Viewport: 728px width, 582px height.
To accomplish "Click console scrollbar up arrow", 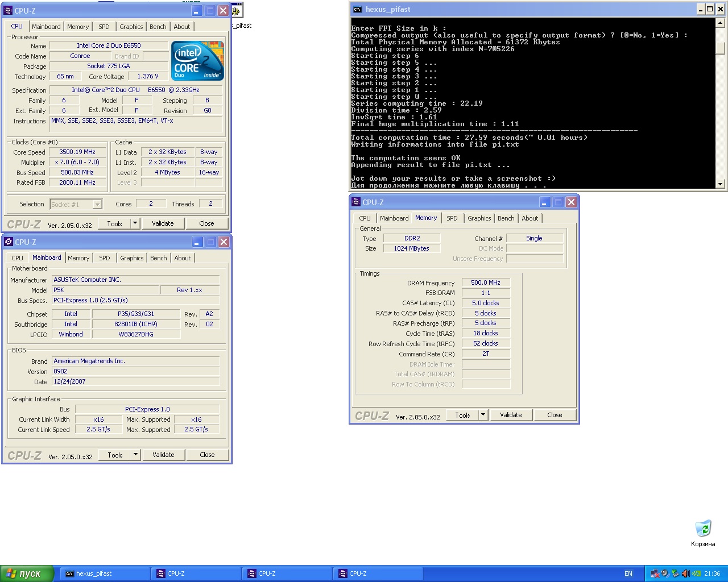I will coord(720,23).
